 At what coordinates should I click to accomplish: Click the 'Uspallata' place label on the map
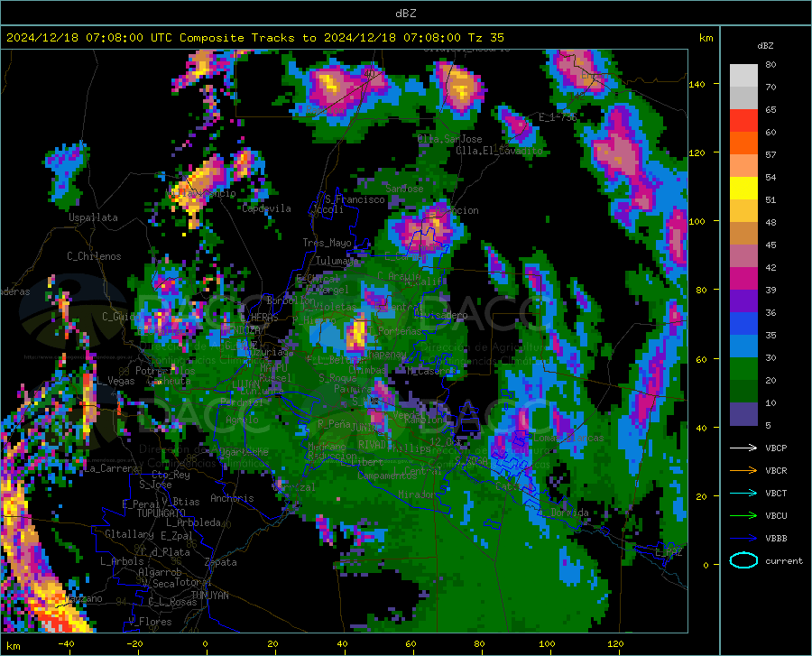point(93,218)
